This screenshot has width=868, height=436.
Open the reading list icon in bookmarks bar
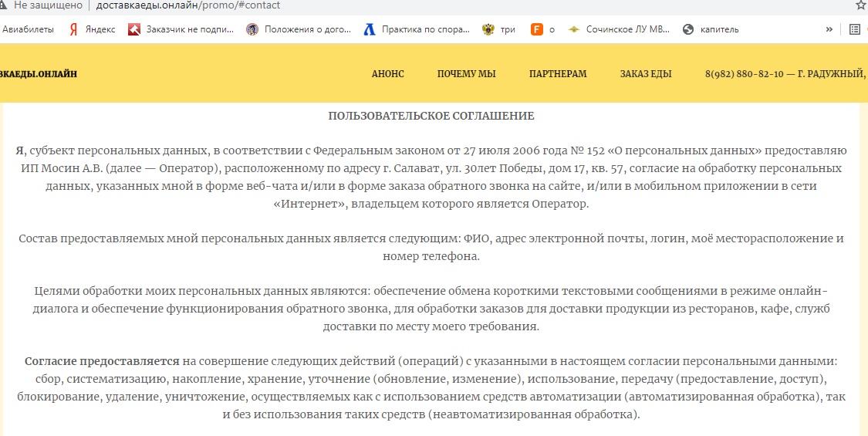854,29
